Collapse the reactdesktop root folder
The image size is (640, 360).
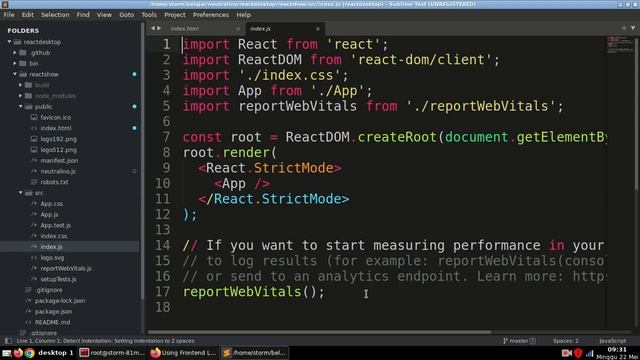(x=9, y=42)
